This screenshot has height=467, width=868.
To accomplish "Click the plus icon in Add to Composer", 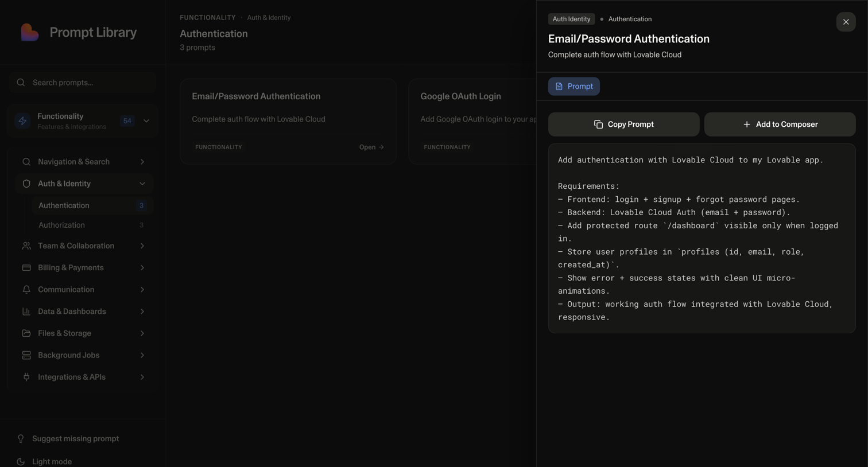I will pos(747,124).
